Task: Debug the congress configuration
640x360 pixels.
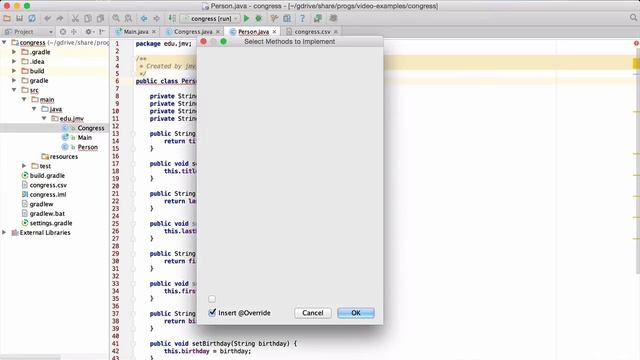Action: pyautogui.click(x=258, y=18)
